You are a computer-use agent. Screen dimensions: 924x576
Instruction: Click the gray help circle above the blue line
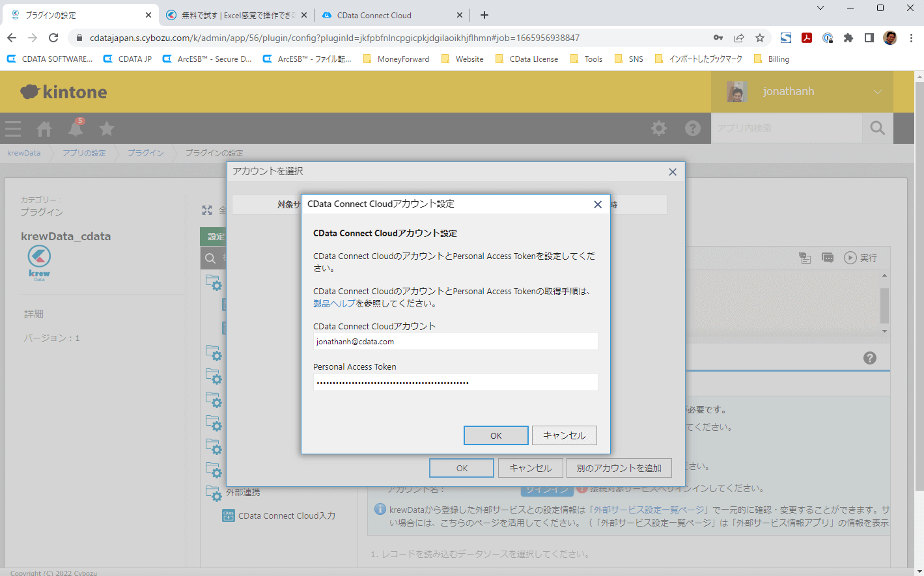[870, 358]
